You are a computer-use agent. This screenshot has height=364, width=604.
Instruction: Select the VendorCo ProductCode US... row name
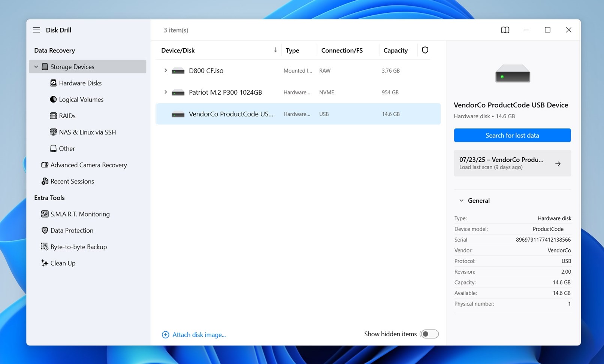click(x=231, y=114)
